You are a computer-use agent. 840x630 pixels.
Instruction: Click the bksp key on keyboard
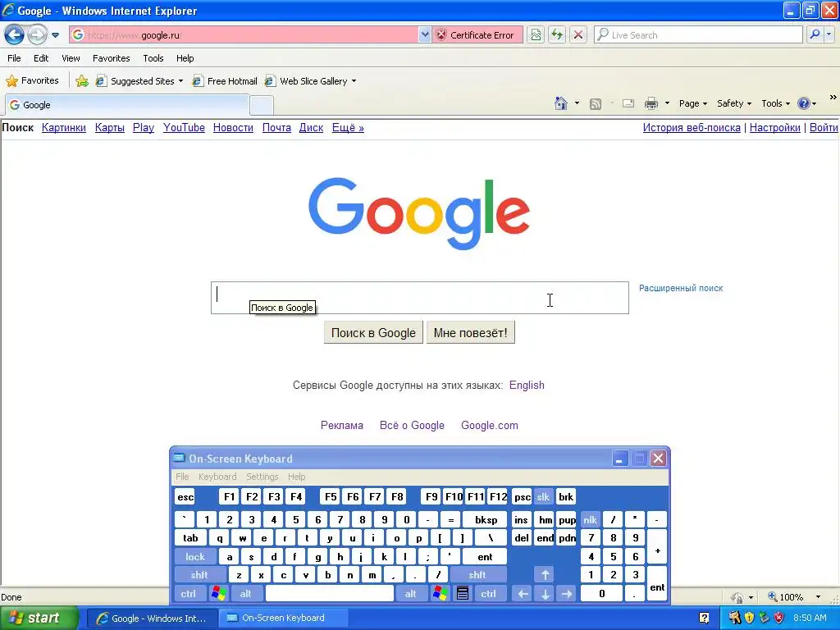point(486,519)
